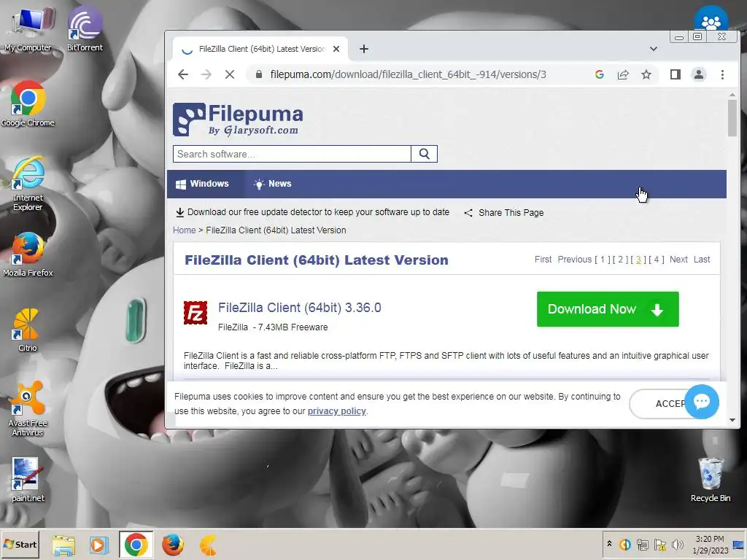
Task: Open the Windows Start menu
Action: point(20,544)
